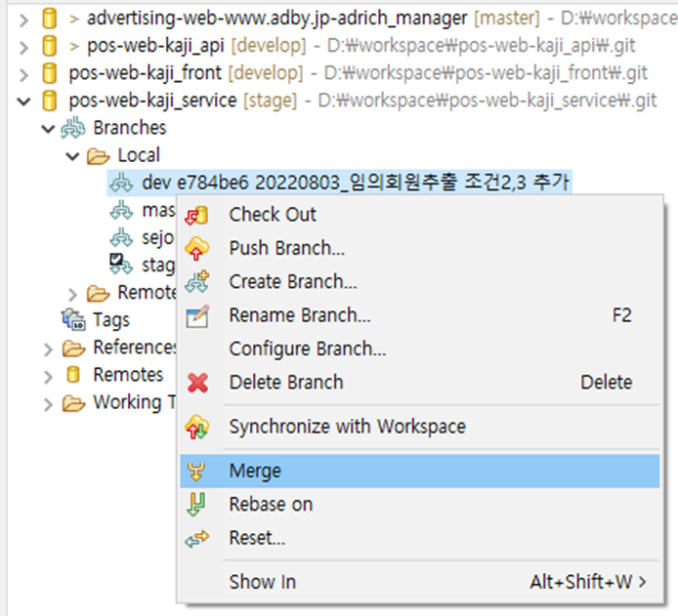
Task: Expand the References node
Action: coord(48,349)
